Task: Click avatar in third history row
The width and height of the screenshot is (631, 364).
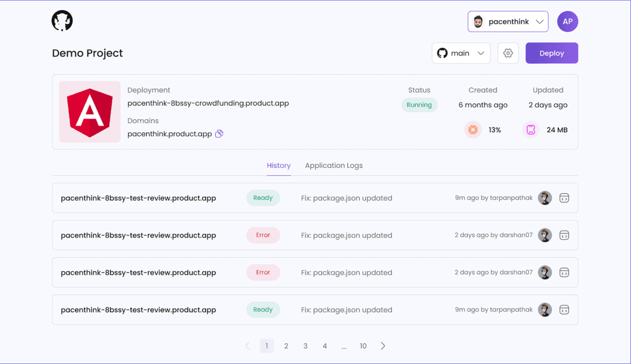Action: (545, 273)
